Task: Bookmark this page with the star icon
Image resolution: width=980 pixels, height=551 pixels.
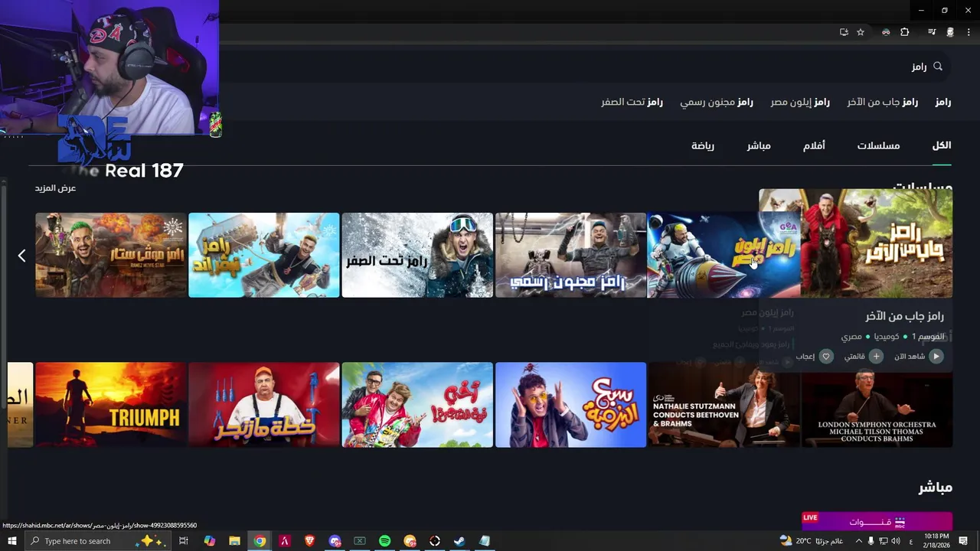Action: (x=861, y=32)
